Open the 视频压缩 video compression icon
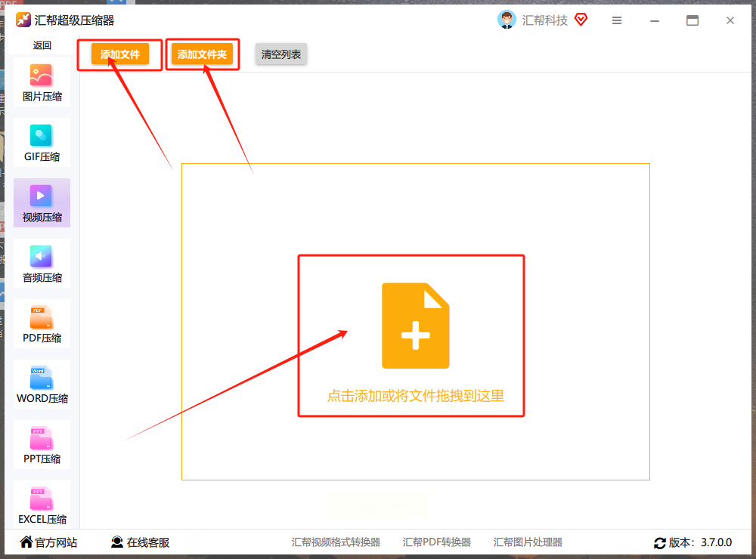 coord(41,196)
